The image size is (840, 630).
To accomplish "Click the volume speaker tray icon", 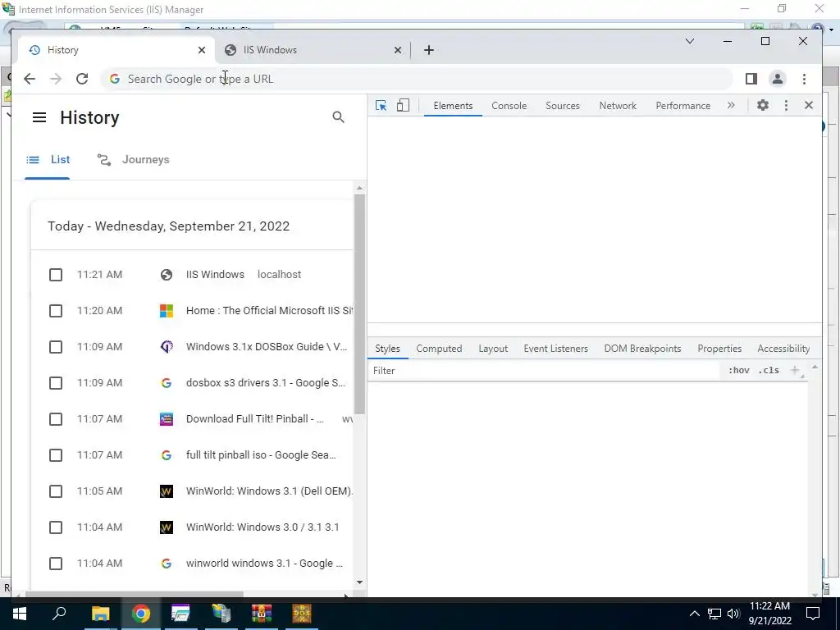I will click(734, 614).
